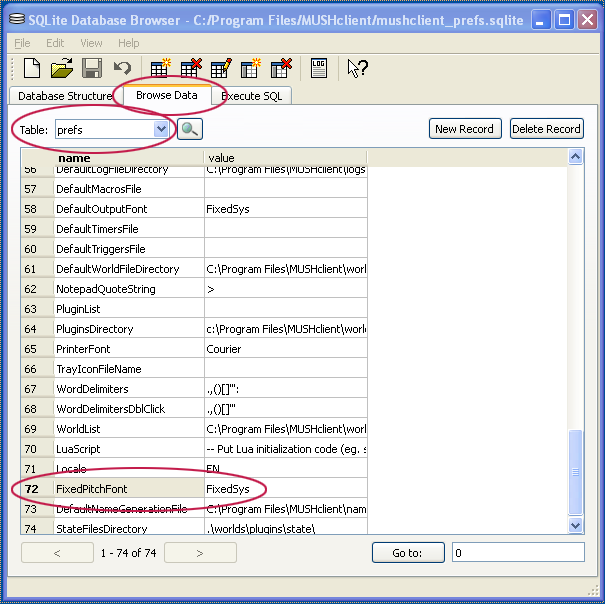Screen dimensions: 605x604
Task: Select the StateFilesDirectory cell
Action: (x=129, y=526)
